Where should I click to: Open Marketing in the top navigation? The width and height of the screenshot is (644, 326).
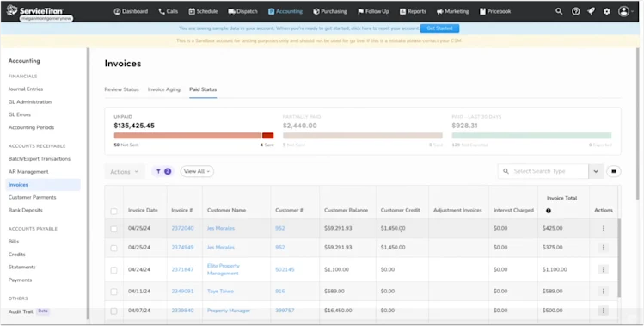click(452, 11)
